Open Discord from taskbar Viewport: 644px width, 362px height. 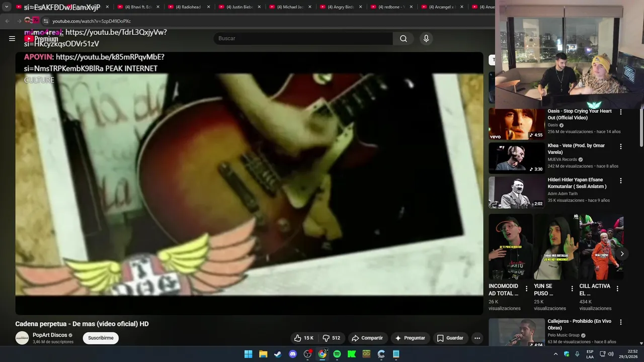[x=293, y=354]
